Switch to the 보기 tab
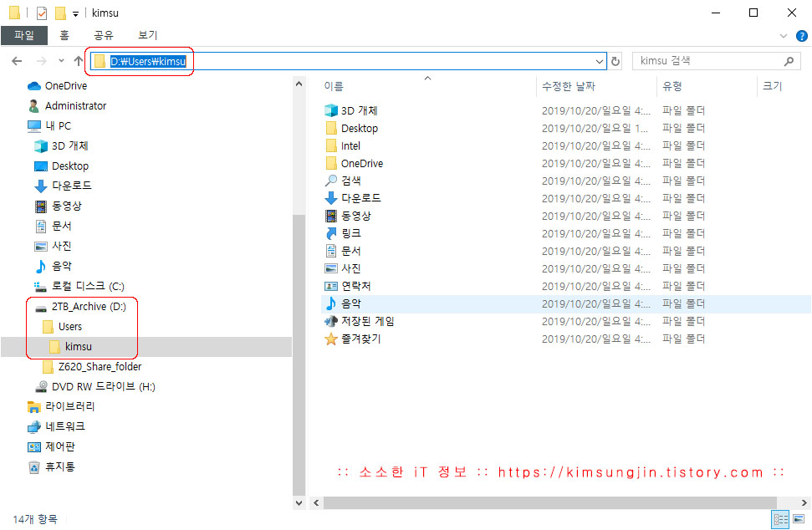The image size is (812, 530). [147, 35]
